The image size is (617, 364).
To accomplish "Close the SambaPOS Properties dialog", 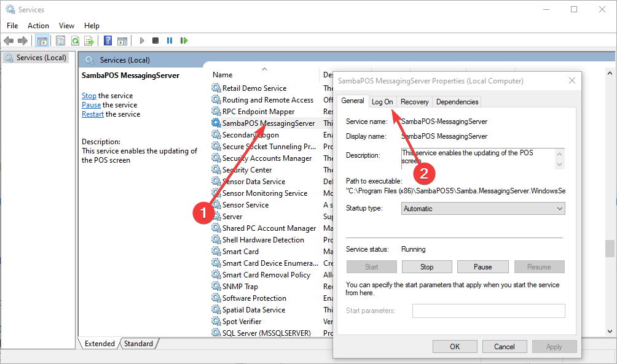I will click(x=572, y=80).
